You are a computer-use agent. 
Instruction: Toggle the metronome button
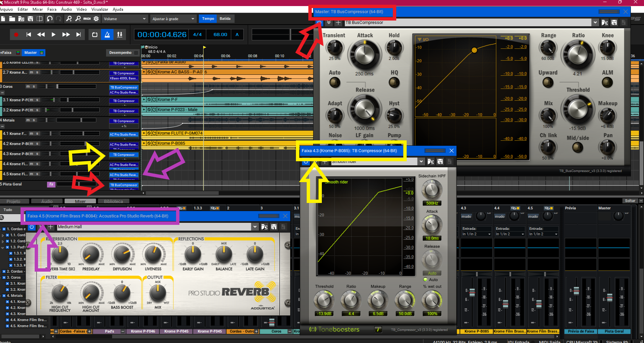coord(107,34)
